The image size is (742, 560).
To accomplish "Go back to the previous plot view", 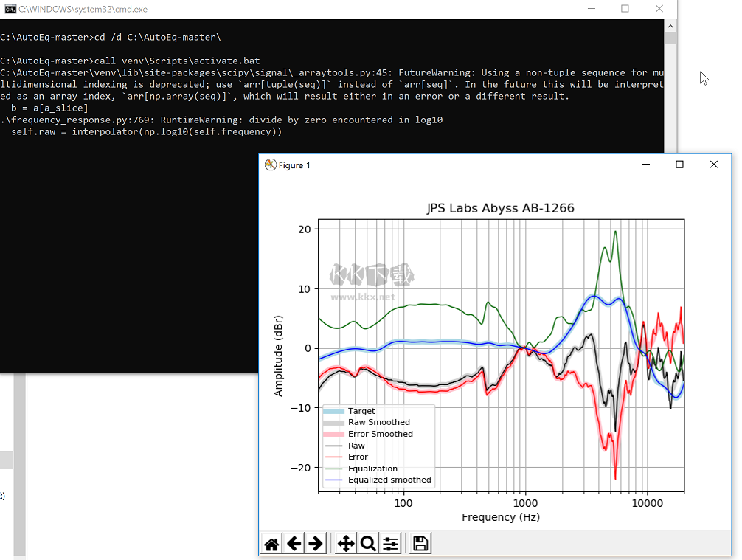I will (294, 544).
